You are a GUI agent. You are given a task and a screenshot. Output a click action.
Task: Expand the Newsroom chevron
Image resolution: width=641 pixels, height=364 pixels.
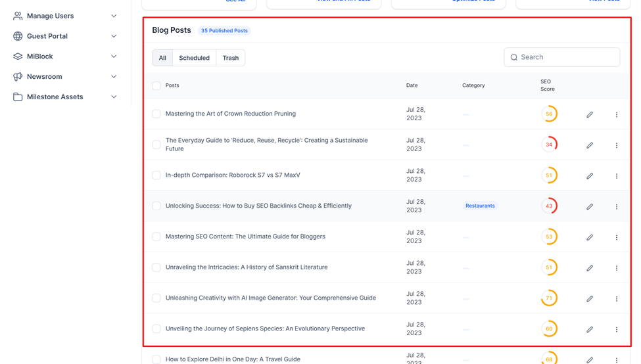click(114, 76)
